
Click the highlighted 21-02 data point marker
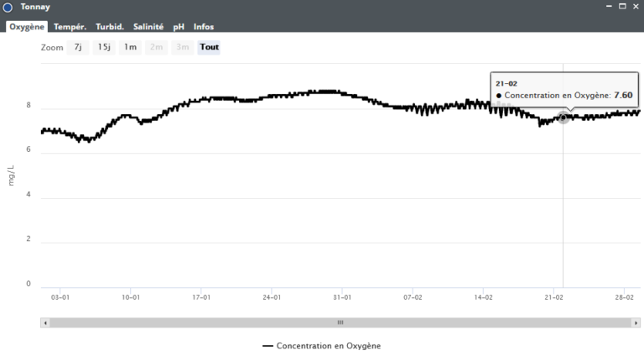(563, 118)
